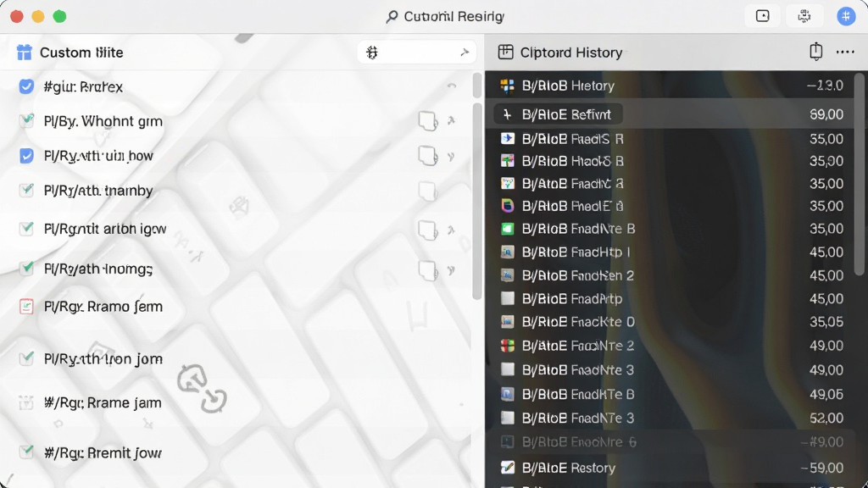
Task: Click the colorful icon on the -13.0 row
Action: coord(507,86)
